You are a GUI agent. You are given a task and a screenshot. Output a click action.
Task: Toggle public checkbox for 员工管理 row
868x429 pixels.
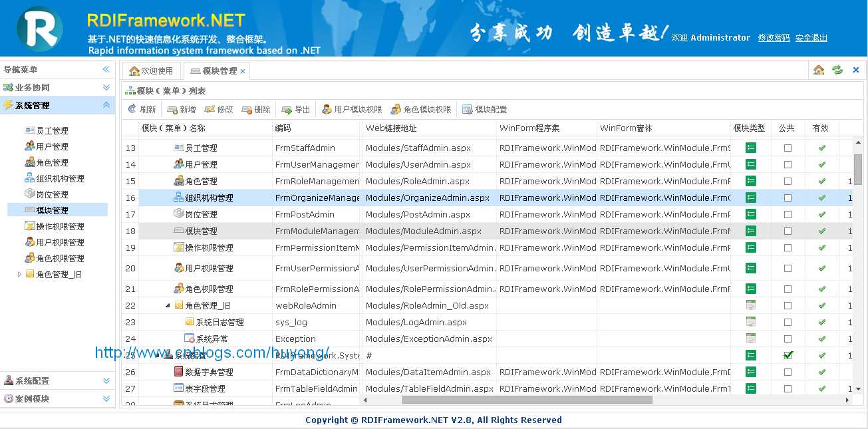[x=788, y=148]
